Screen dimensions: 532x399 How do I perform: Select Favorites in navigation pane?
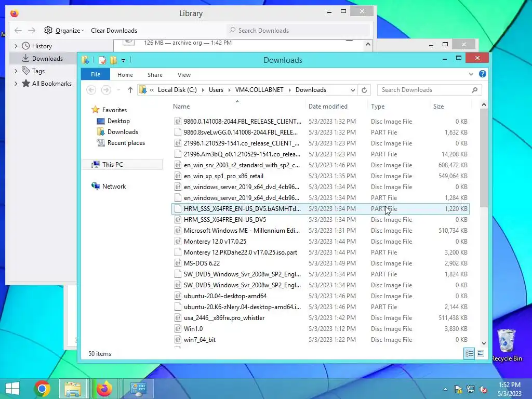coord(114,110)
